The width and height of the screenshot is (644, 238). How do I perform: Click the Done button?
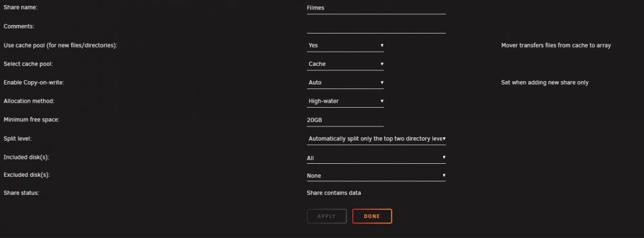tap(372, 216)
